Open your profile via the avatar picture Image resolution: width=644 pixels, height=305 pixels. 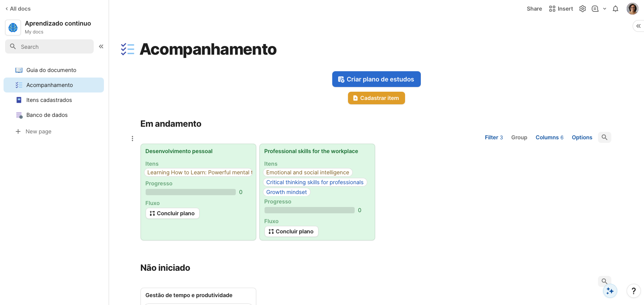tap(632, 8)
